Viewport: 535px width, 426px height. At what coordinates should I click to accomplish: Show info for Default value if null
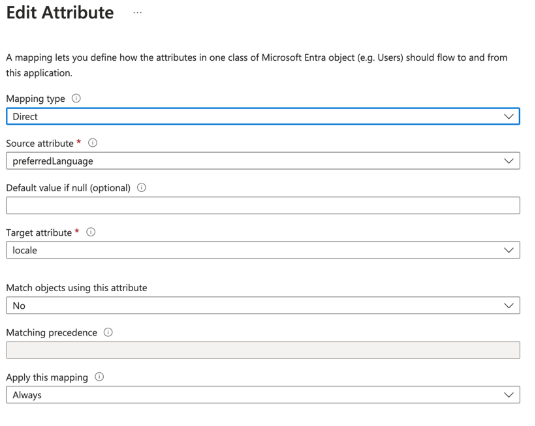click(142, 188)
